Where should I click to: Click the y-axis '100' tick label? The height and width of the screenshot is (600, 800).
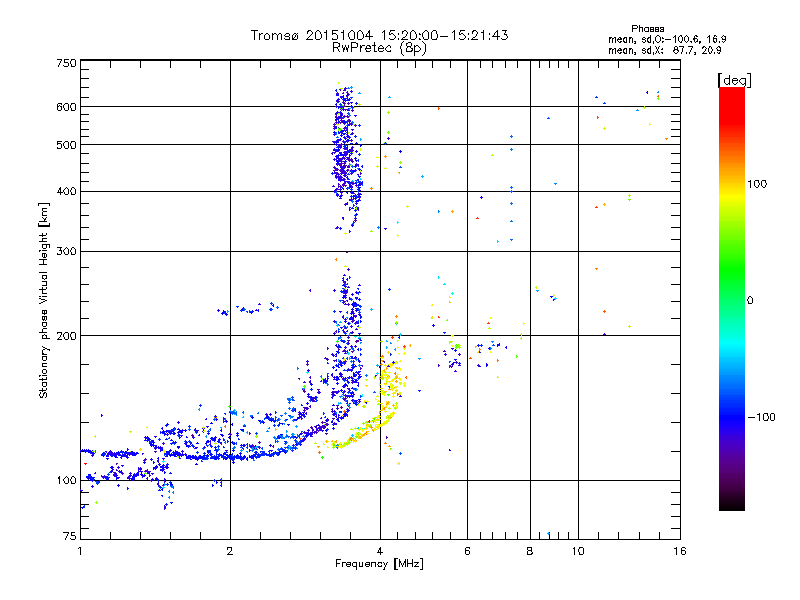click(66, 480)
